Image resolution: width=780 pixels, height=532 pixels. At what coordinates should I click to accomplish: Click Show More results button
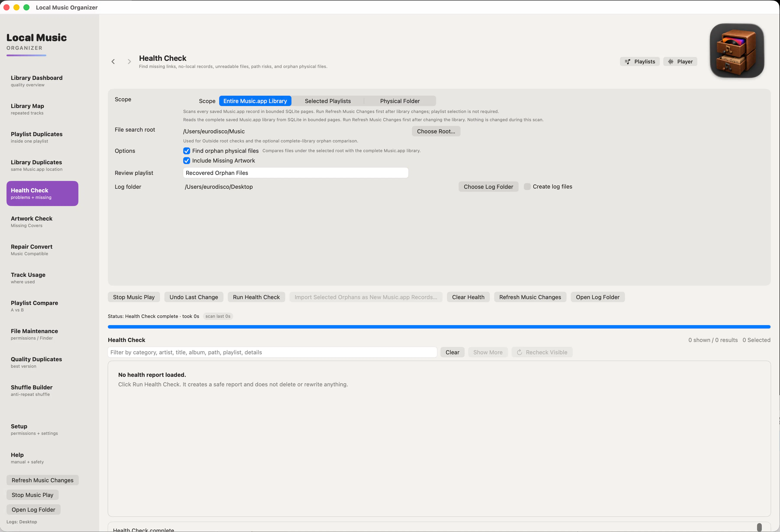(x=488, y=352)
